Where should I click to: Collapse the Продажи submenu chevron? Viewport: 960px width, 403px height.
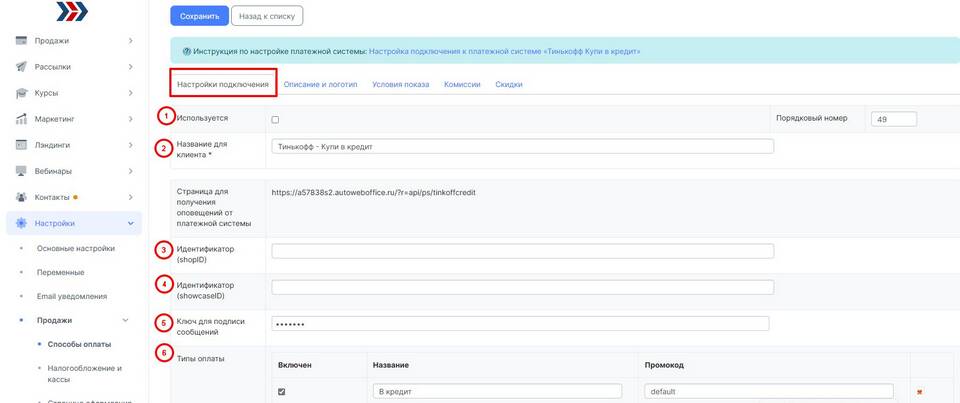[126, 320]
